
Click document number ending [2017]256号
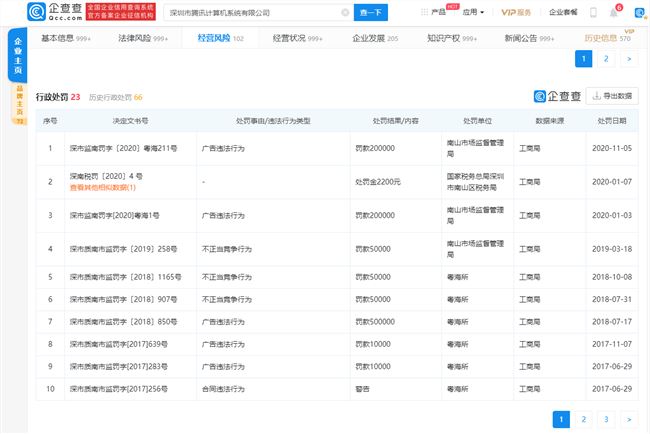(119, 389)
